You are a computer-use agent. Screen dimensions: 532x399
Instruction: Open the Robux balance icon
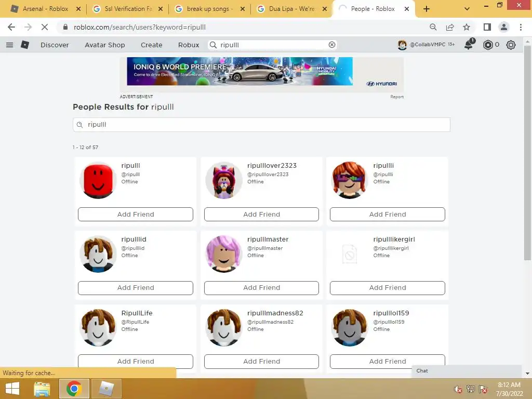tap(487, 45)
